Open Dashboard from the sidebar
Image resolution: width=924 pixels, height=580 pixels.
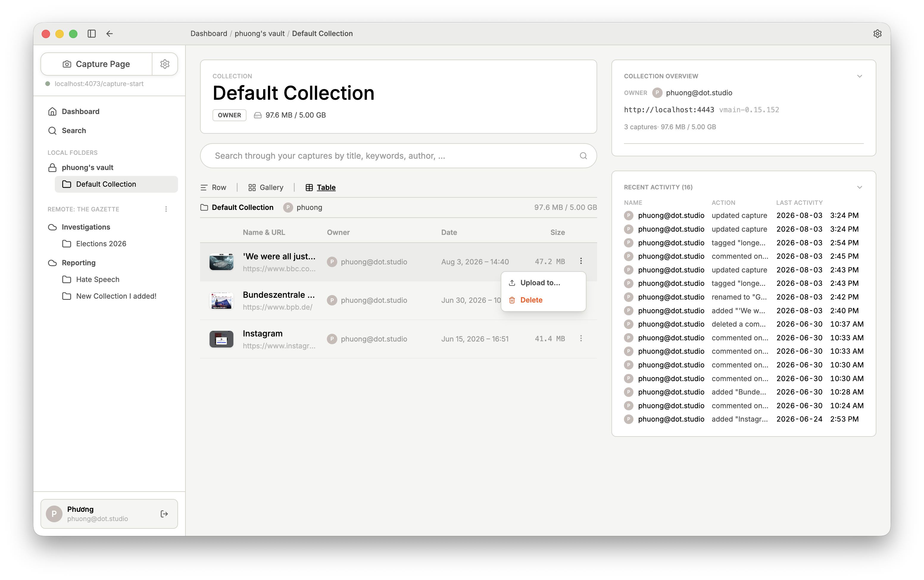80,111
